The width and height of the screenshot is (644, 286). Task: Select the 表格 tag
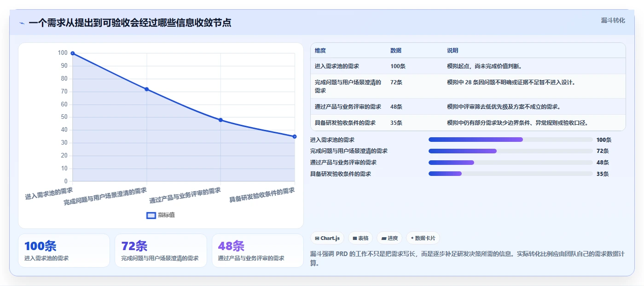tap(360, 238)
